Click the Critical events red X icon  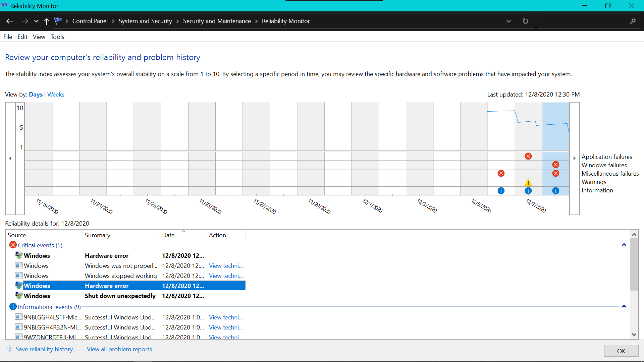(13, 245)
